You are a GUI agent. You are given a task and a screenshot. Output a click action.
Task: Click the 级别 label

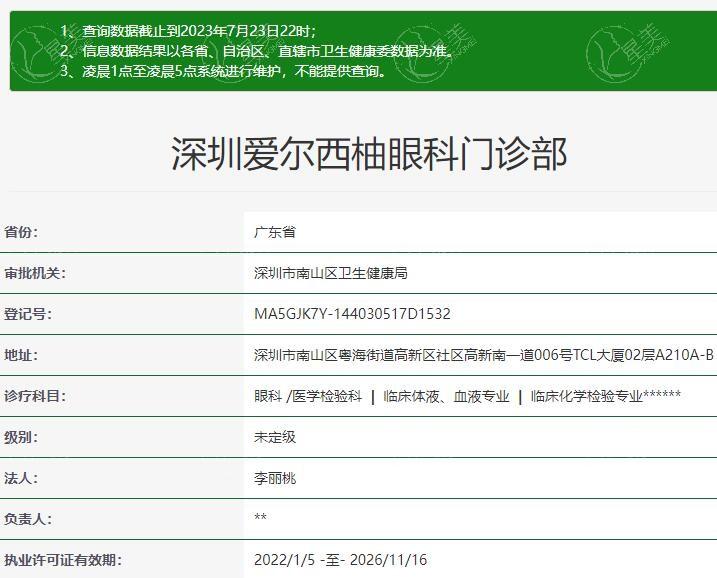(21, 437)
